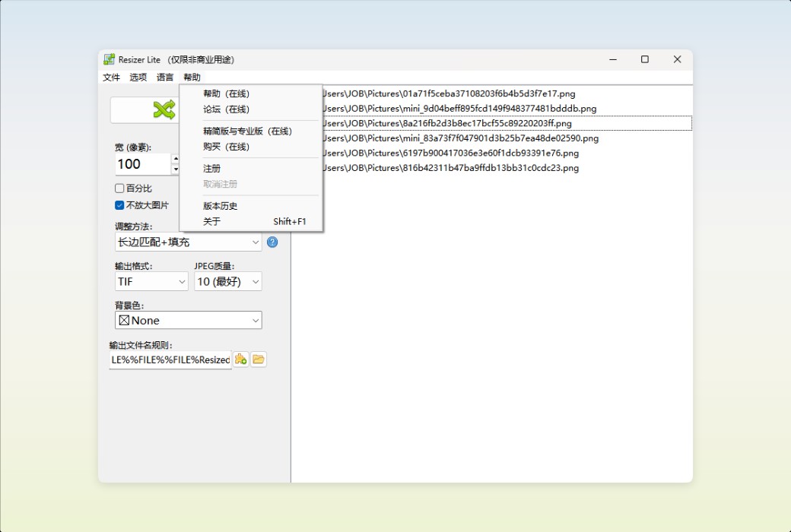Select the 8a216fb2 png file in the list
Screen dimensions: 791x532
pyautogui.click(x=456, y=123)
